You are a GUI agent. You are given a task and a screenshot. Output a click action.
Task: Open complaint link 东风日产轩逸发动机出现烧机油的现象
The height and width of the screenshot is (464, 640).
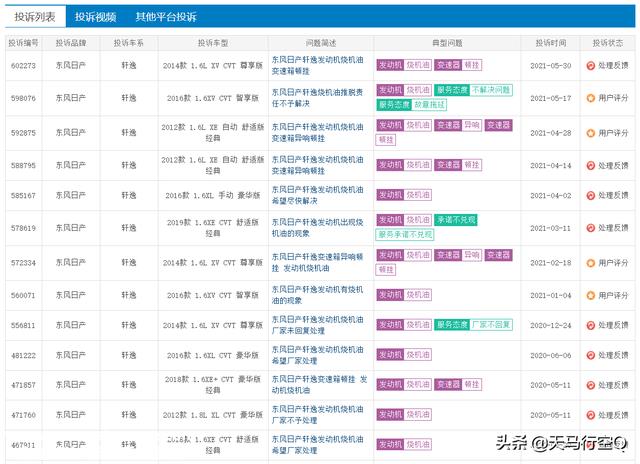coord(318,228)
